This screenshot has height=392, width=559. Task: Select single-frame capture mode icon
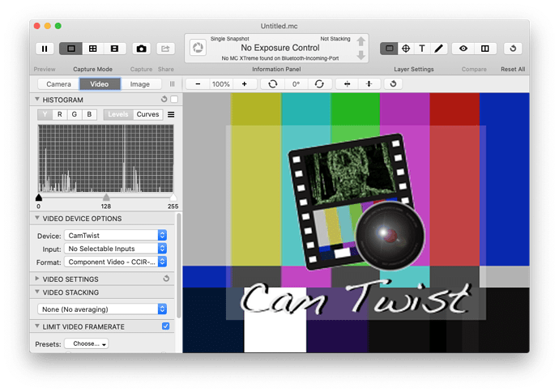pyautogui.click(x=71, y=49)
